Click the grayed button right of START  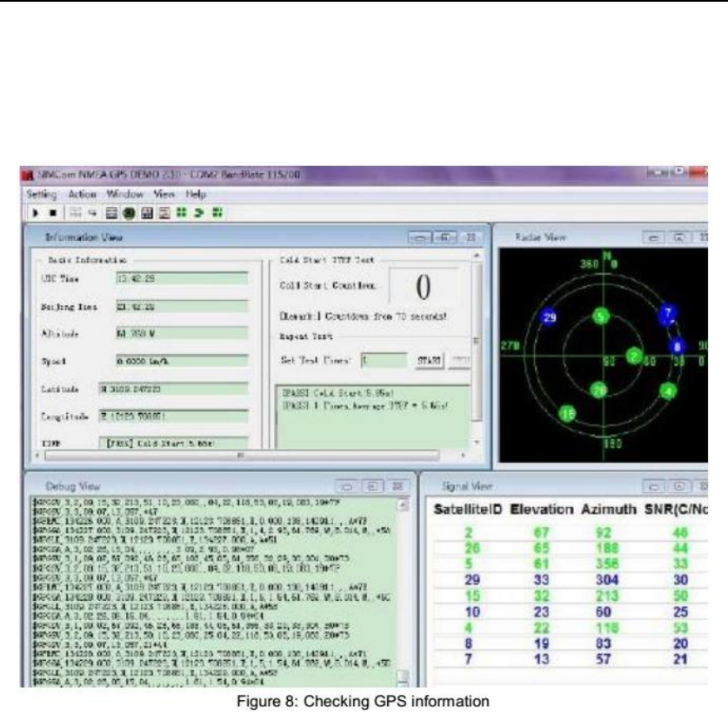point(459,361)
